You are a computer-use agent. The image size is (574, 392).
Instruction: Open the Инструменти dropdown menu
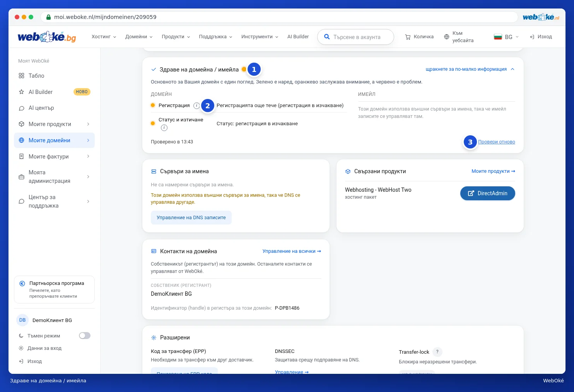click(260, 37)
